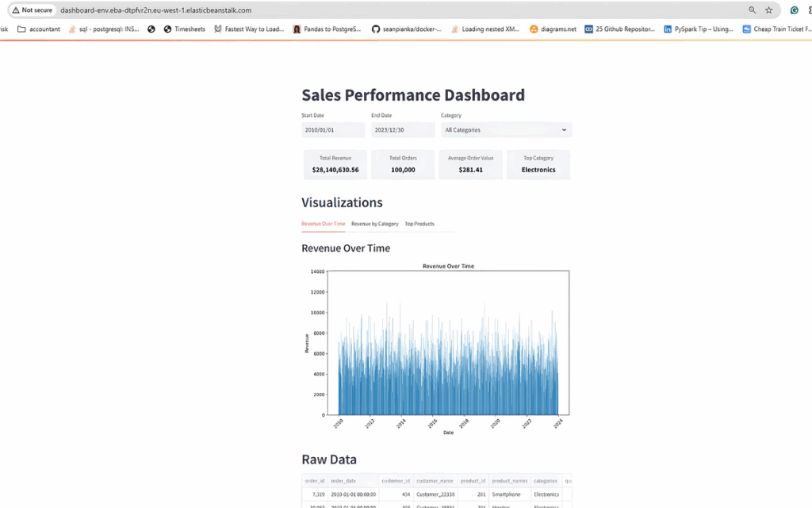
Task: Open the Timesheets bookmark
Action: pos(184,29)
